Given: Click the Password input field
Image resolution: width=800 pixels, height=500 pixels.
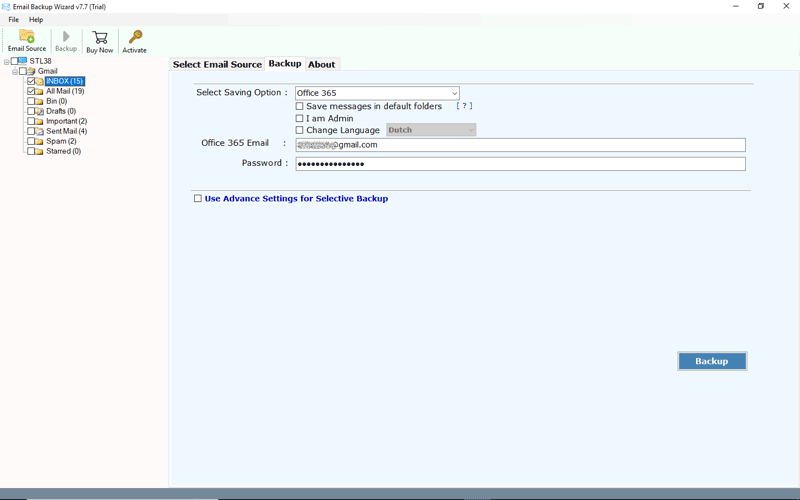Looking at the screenshot, I should click(520, 164).
